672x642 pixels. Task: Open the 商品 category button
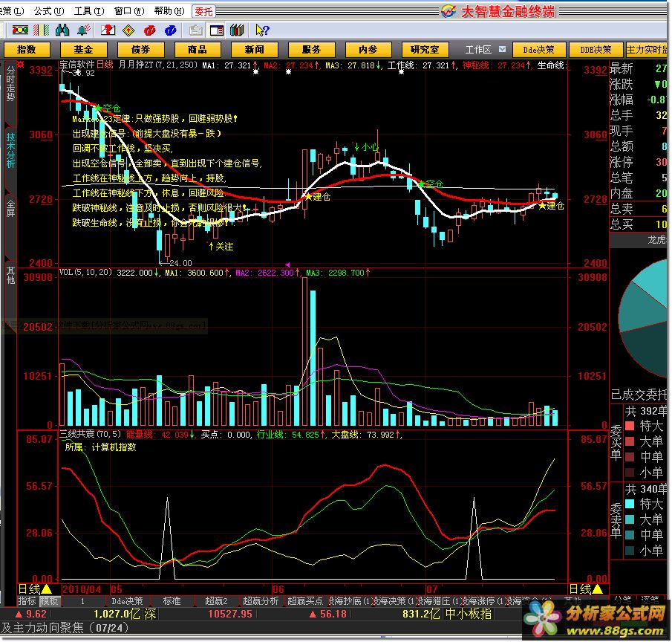click(198, 50)
